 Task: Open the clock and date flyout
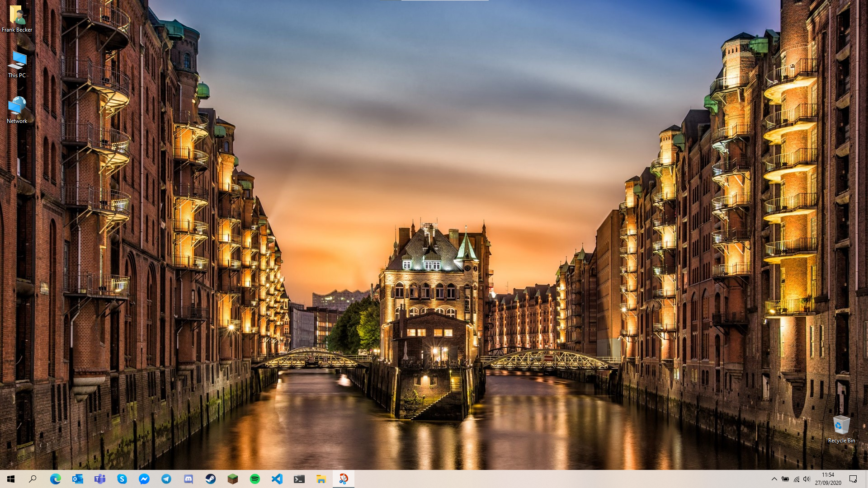828,479
